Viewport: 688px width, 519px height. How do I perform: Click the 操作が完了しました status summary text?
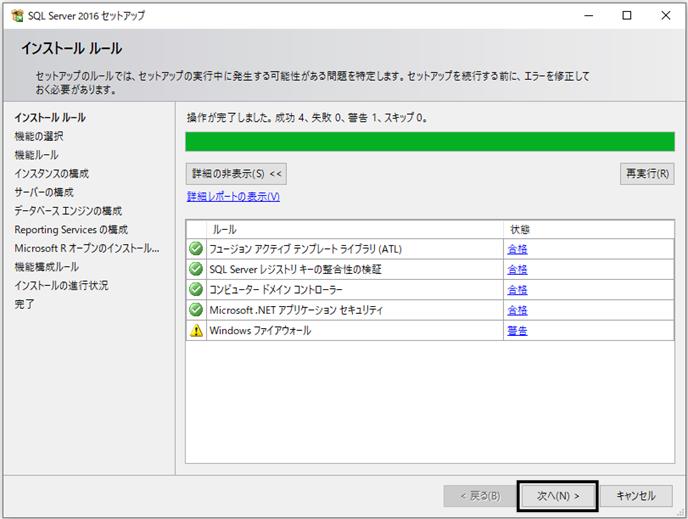tap(307, 118)
